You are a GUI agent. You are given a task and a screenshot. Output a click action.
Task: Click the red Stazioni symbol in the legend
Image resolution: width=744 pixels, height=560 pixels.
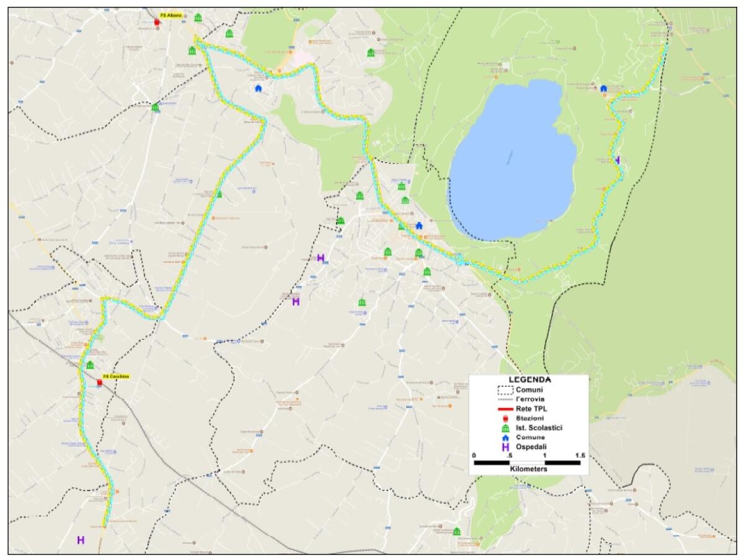click(505, 419)
